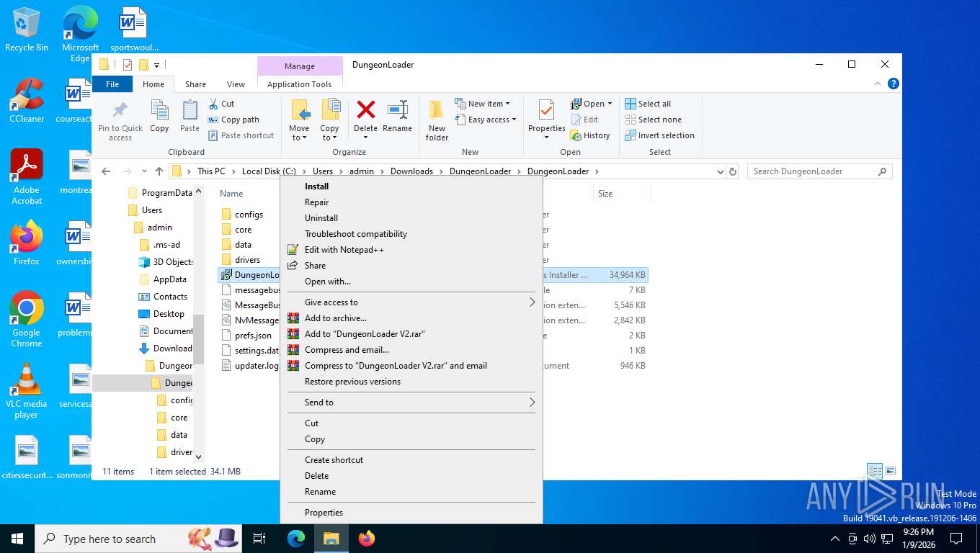980x553 pixels.
Task: Open the VLC media player desktop icon
Action: click(x=27, y=392)
